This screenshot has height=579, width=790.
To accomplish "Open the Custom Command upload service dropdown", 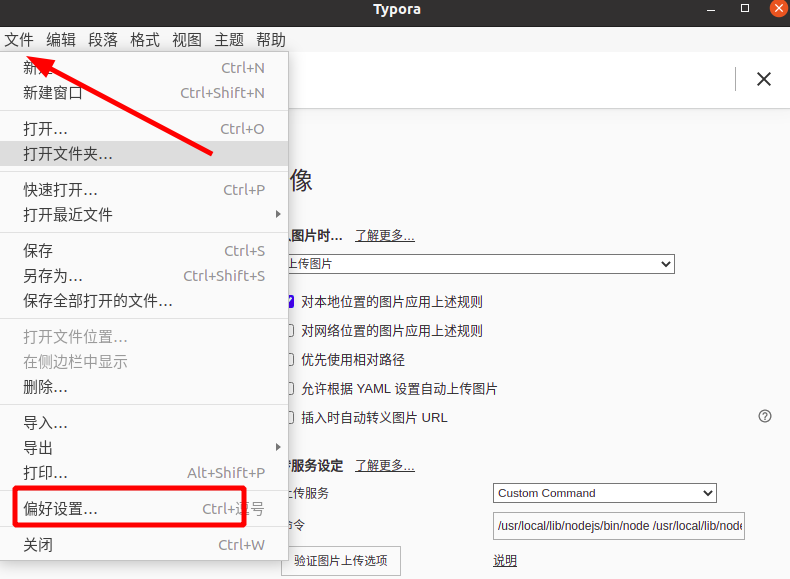I will pos(605,493).
